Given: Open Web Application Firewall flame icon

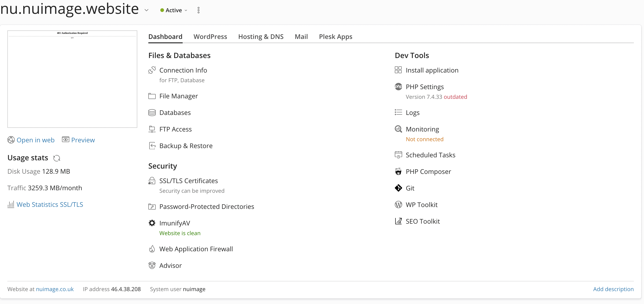Looking at the screenshot, I should [152, 249].
